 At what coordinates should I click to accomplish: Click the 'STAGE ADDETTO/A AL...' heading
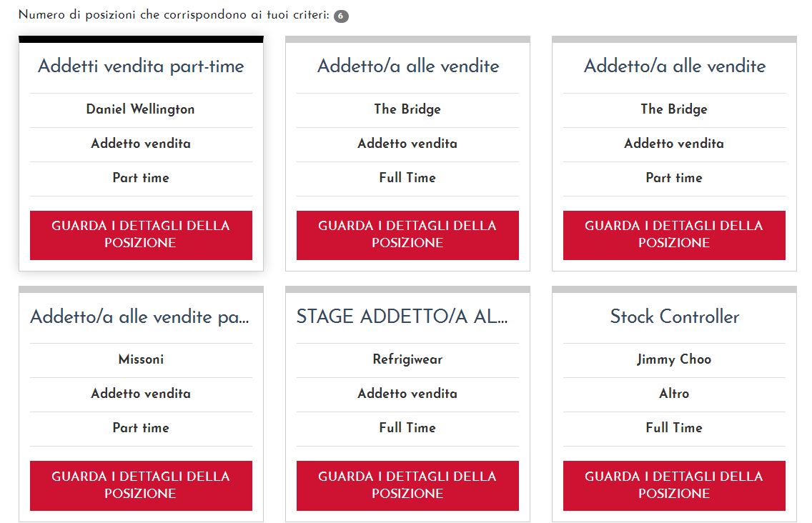(402, 317)
